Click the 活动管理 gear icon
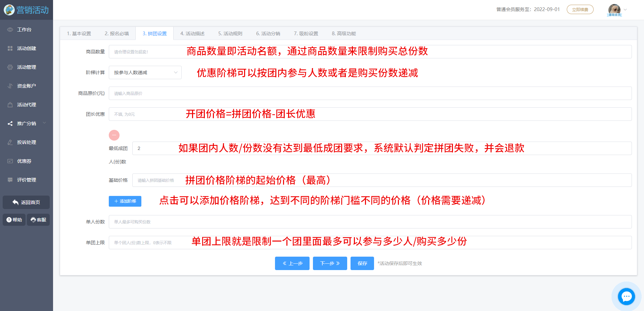 10,67
